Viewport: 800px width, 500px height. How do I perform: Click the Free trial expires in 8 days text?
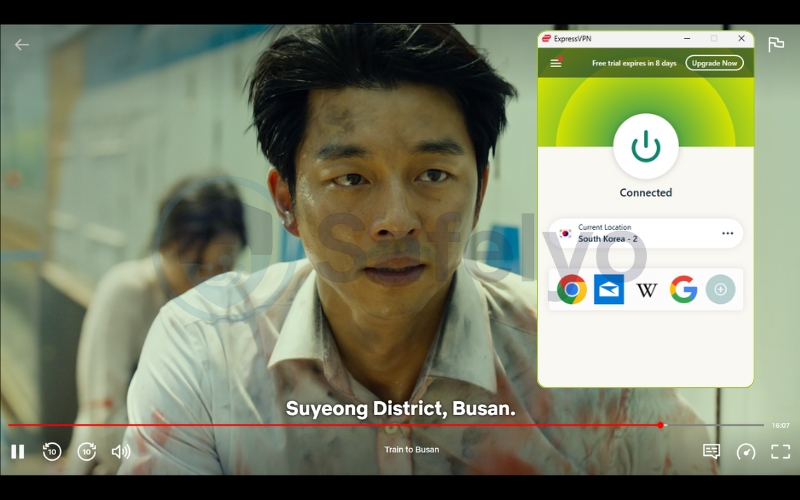[x=634, y=63]
